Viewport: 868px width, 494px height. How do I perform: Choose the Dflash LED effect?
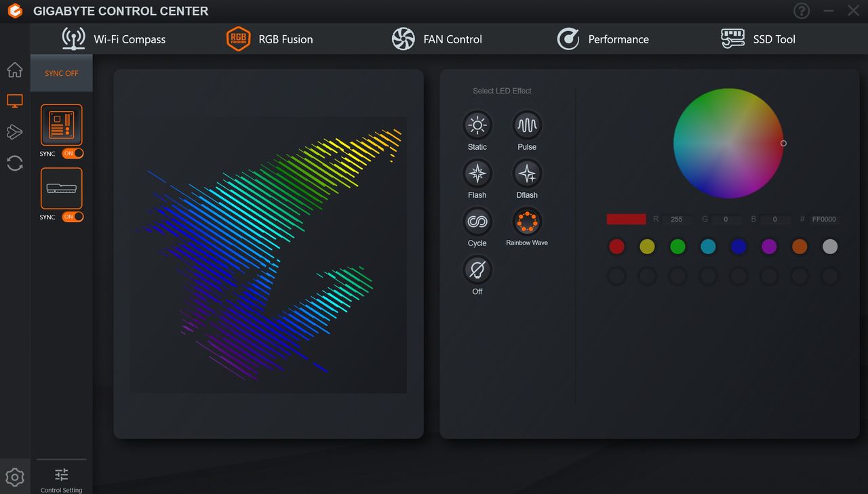(527, 173)
